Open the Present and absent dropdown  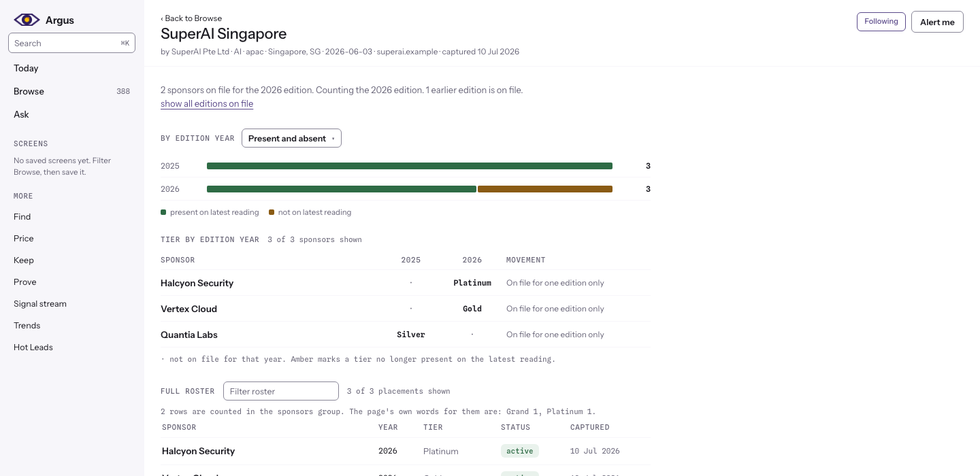pyautogui.click(x=291, y=138)
